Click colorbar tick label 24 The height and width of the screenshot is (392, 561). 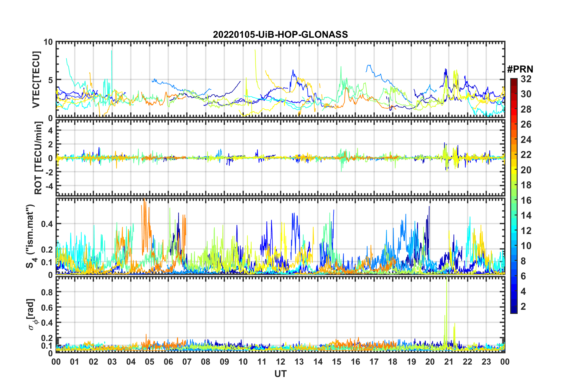pos(526,139)
